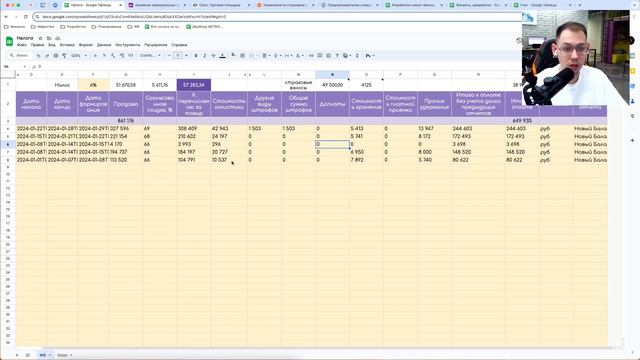The height and width of the screenshot is (360, 640).
Task: Click the browser reload icon
Action: 26,17
